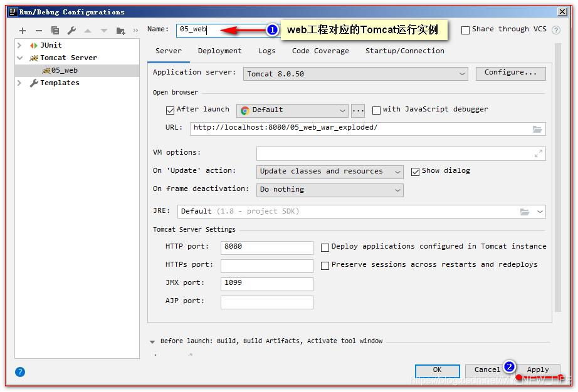Open the blue help icon at the dialog bottom
The image size is (578, 392).
pyautogui.click(x=20, y=372)
